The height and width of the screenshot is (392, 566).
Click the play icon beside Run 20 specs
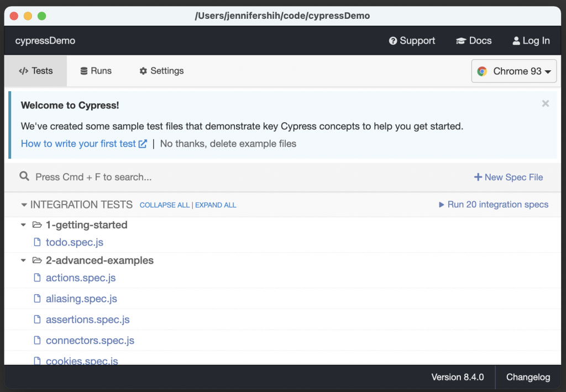pos(441,205)
